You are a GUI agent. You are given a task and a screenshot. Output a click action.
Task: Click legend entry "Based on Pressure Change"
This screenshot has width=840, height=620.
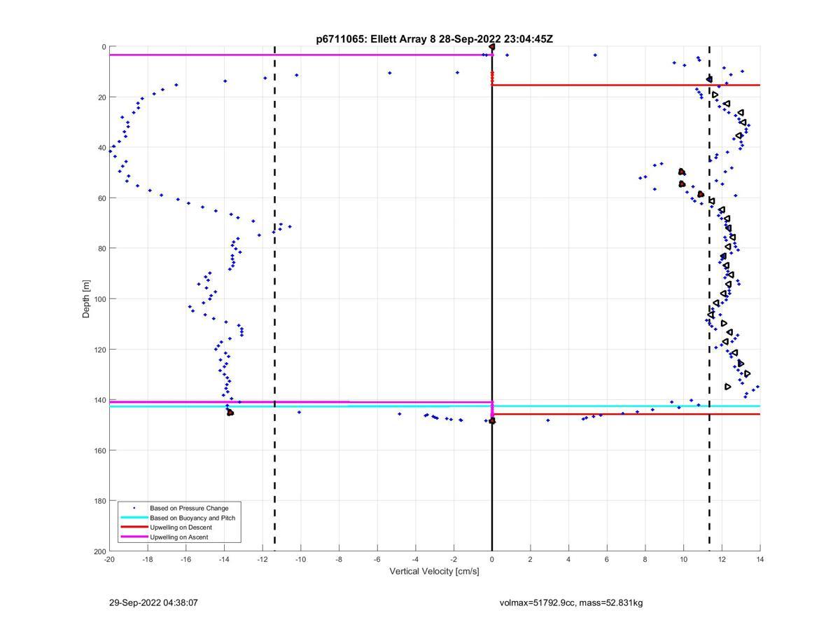pos(189,508)
